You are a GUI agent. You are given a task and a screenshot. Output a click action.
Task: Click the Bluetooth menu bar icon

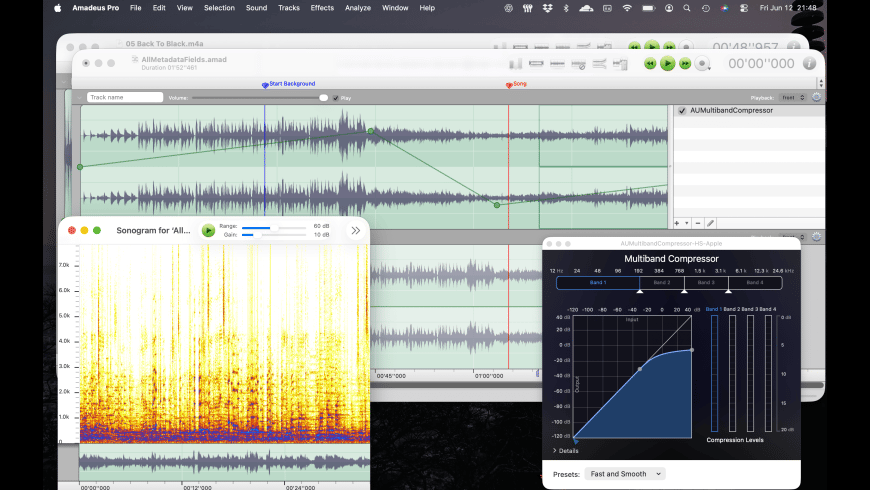coord(566,8)
